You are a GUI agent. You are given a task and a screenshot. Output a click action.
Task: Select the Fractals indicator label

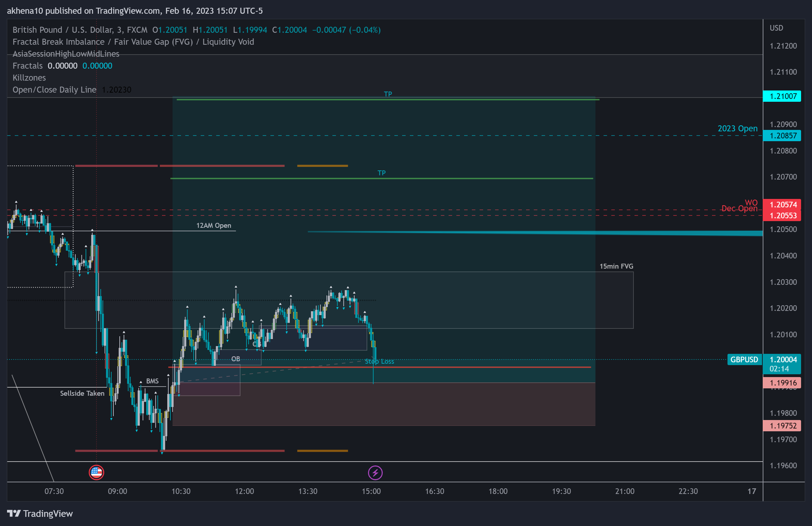click(27, 66)
